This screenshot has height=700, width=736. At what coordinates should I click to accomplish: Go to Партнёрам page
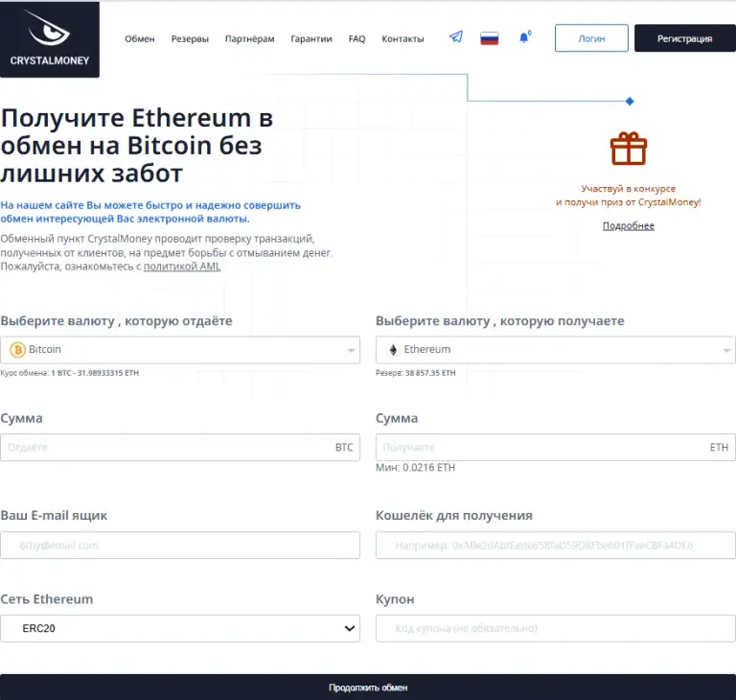[250, 39]
